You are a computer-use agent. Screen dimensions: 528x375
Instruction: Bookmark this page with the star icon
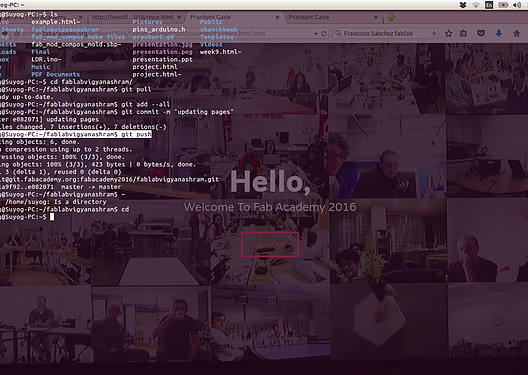[448, 33]
